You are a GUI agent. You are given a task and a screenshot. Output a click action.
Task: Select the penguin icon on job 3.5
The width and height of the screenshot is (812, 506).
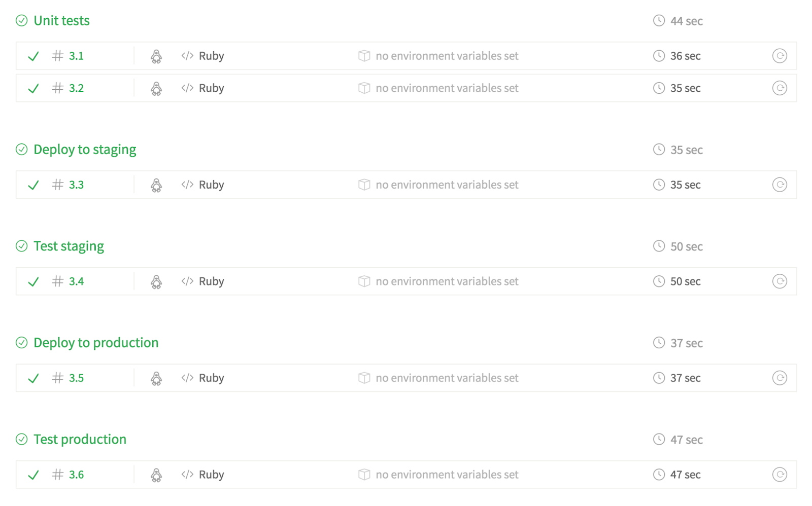156,378
